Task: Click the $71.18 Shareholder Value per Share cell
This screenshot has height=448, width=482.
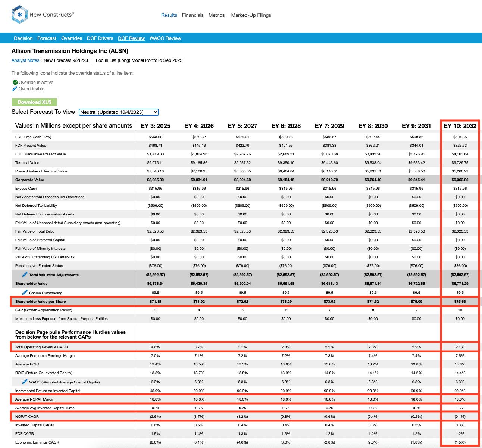Action: tap(156, 302)
